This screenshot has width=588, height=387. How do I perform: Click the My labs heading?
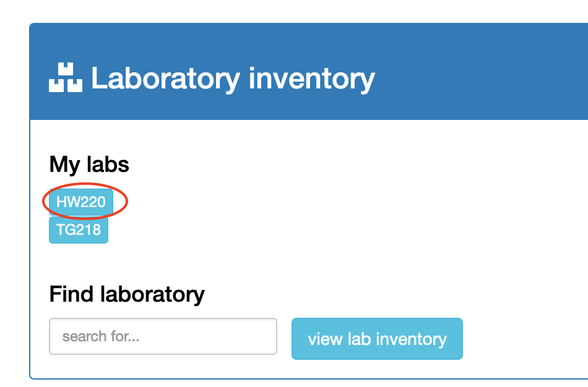(x=89, y=164)
